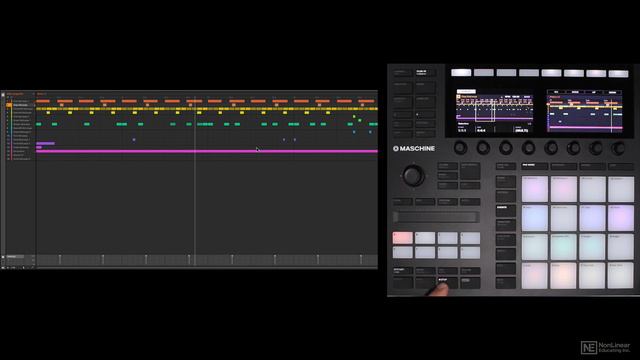Select the lit PAD MODE button
Viewport: 640px width, 360px height.
tap(534, 166)
